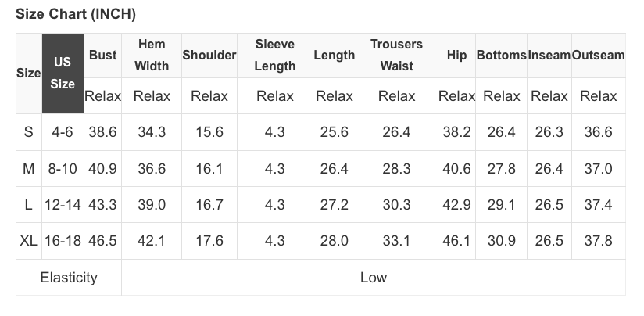This screenshot has height=316, width=644.
Task: Click the Hem Width column header
Action: click(x=152, y=56)
